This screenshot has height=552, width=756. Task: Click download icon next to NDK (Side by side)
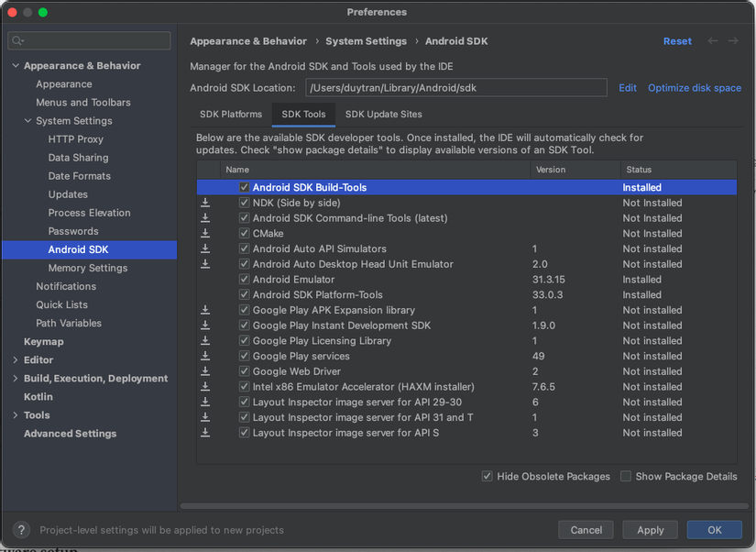click(206, 203)
